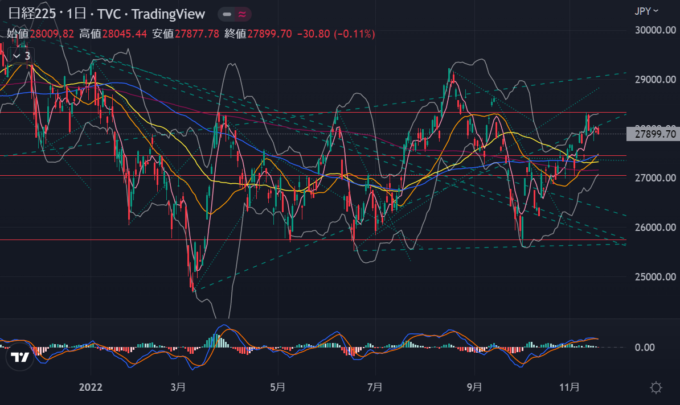Open chart settings via the gear icon
680x405 pixels.
[655, 386]
